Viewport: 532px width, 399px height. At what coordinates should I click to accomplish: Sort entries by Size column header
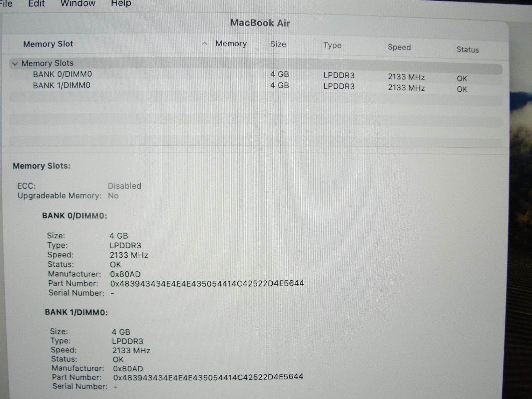click(x=278, y=44)
